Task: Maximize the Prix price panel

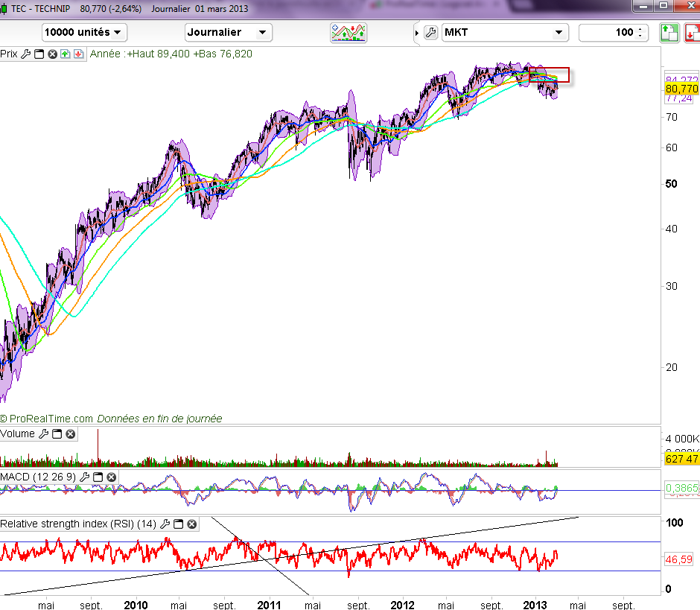Action: click(39, 54)
